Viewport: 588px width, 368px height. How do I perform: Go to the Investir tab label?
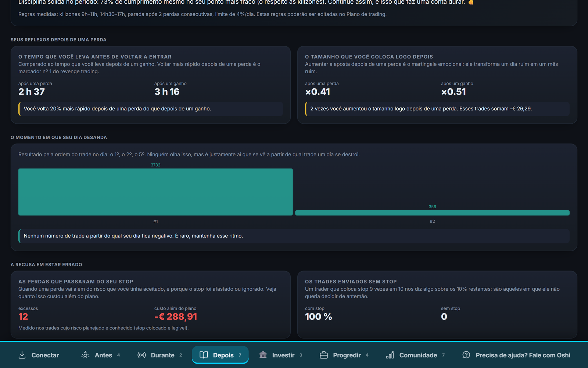click(x=283, y=355)
